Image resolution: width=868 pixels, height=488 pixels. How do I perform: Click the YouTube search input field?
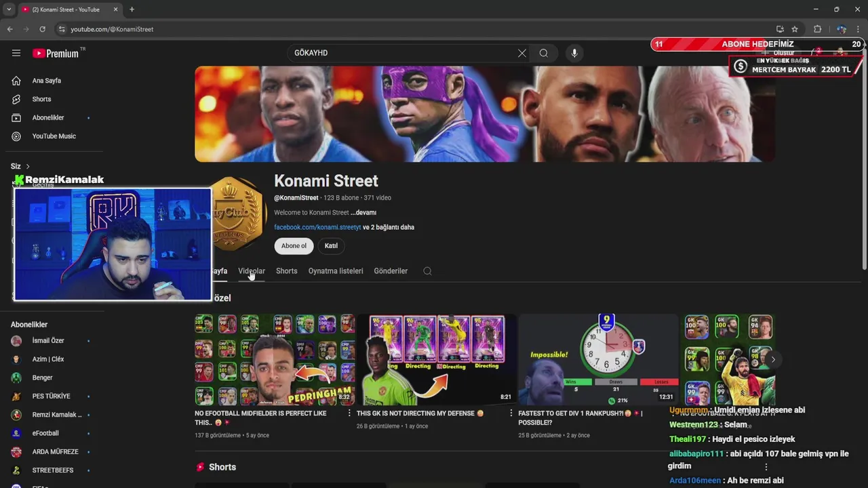[403, 53]
